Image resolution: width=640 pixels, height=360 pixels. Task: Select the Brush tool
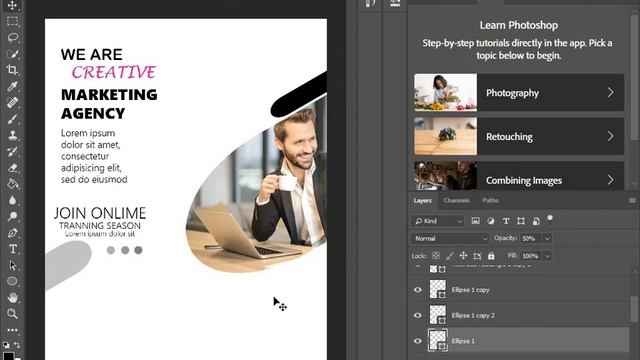pos(12,119)
